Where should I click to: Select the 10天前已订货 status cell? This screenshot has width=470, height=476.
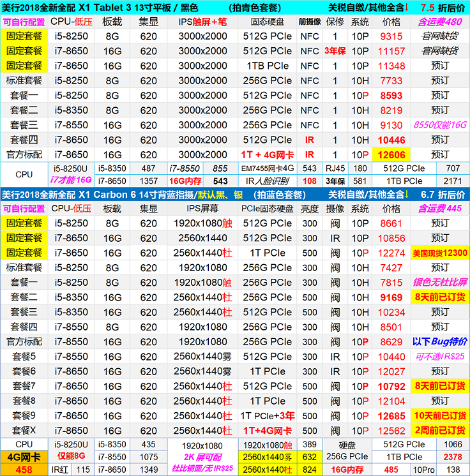[x=440, y=415]
